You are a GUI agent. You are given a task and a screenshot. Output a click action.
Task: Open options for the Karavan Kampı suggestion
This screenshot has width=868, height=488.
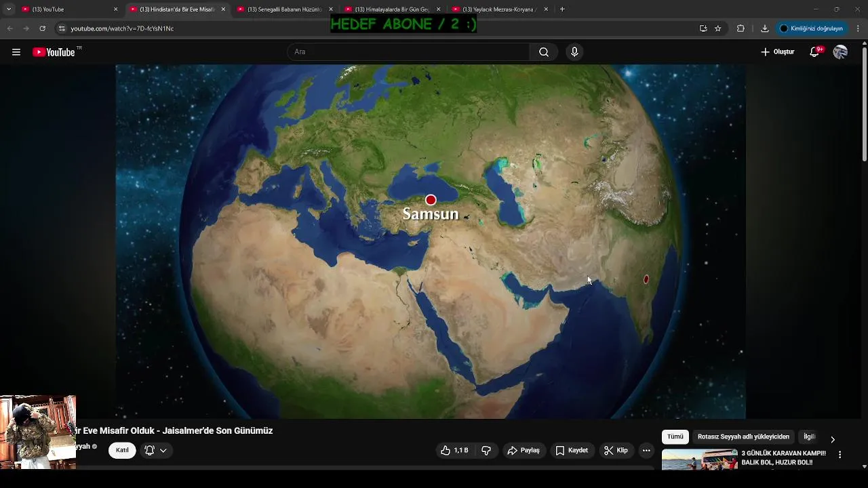[840, 455]
